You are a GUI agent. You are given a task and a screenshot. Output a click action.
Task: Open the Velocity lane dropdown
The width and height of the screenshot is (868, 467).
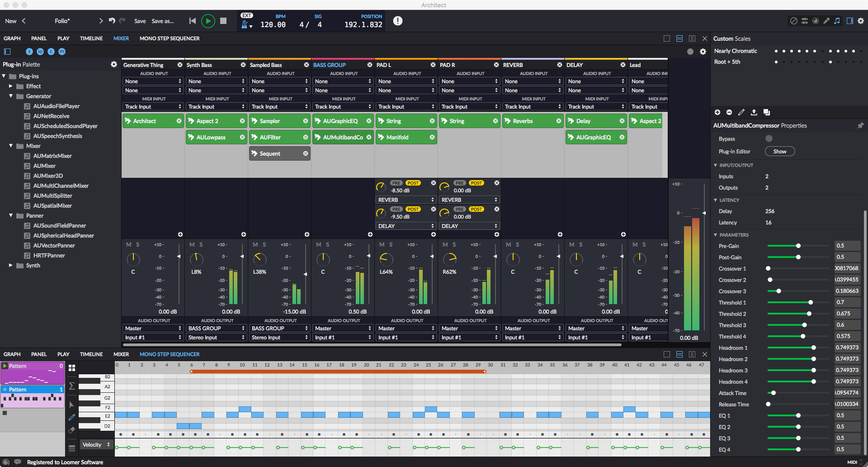(x=96, y=445)
